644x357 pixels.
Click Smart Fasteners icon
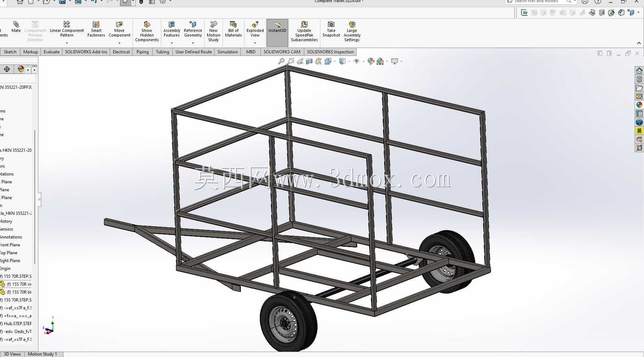(96, 29)
